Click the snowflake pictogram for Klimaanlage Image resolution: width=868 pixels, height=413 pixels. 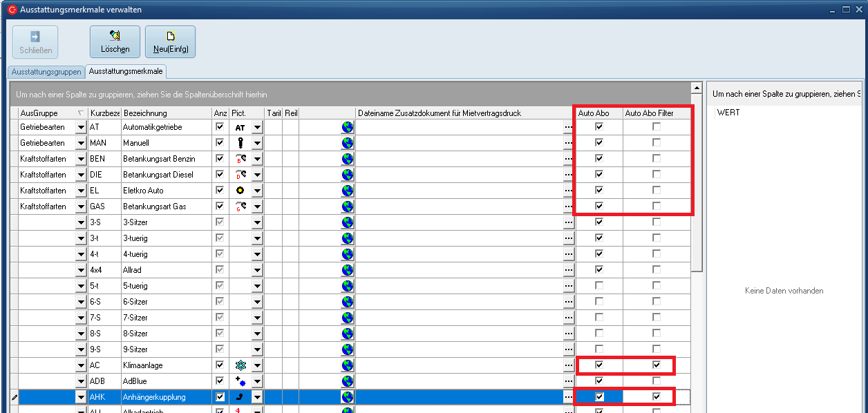(240, 365)
